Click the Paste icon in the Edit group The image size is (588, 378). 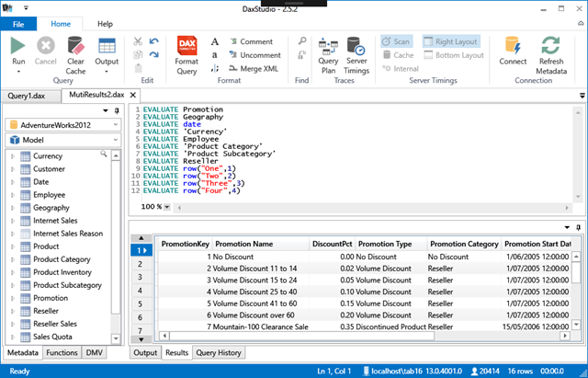pos(138,68)
